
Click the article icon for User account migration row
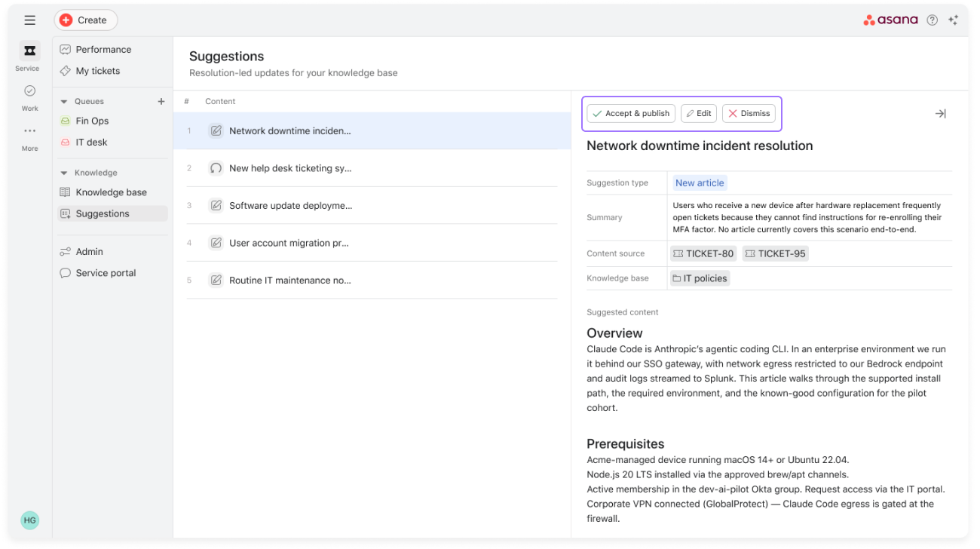click(x=216, y=243)
